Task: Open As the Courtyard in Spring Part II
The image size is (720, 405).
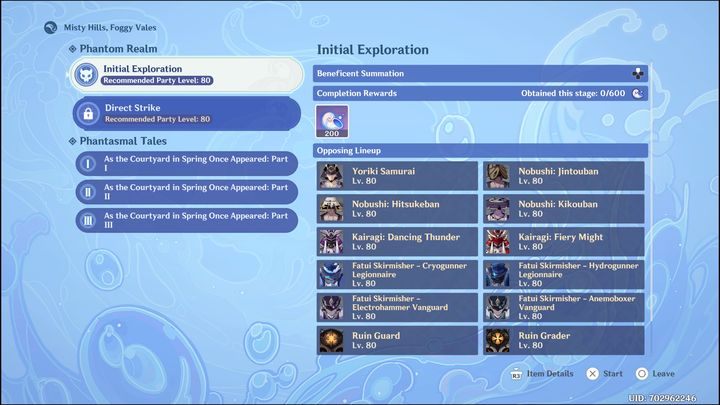Action: tap(186, 191)
